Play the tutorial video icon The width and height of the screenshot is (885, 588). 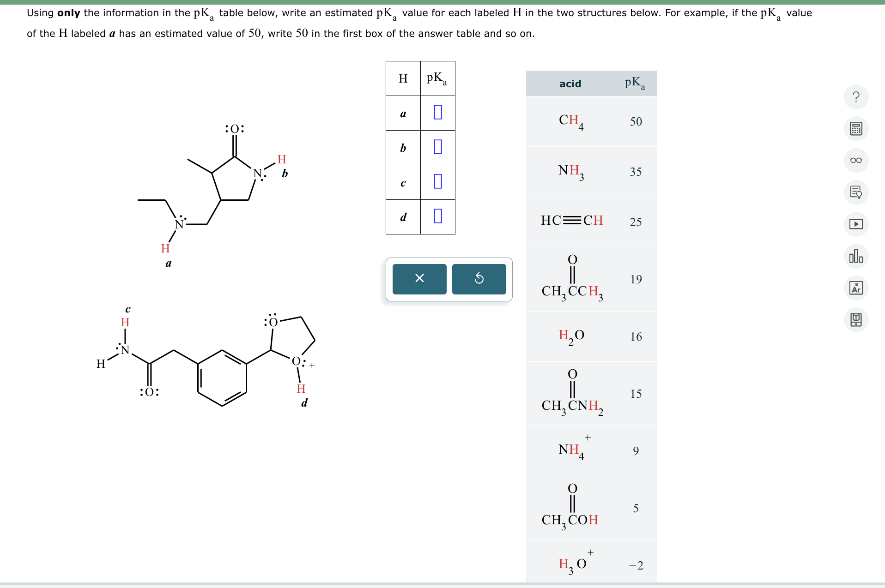point(856,225)
